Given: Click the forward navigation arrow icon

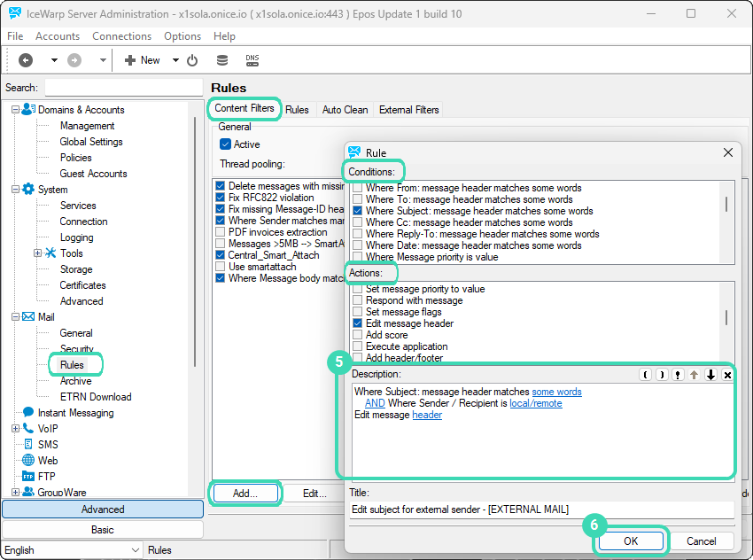Looking at the screenshot, I should point(74,60).
